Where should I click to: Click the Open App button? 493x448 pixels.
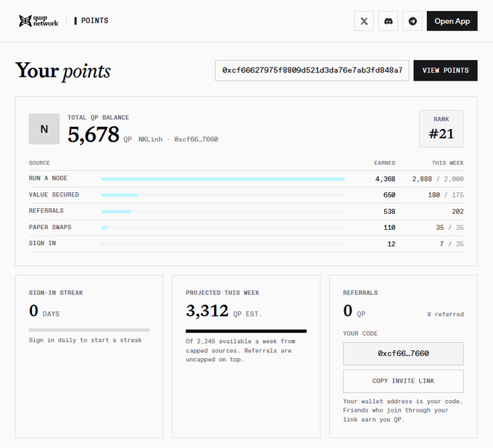click(452, 21)
